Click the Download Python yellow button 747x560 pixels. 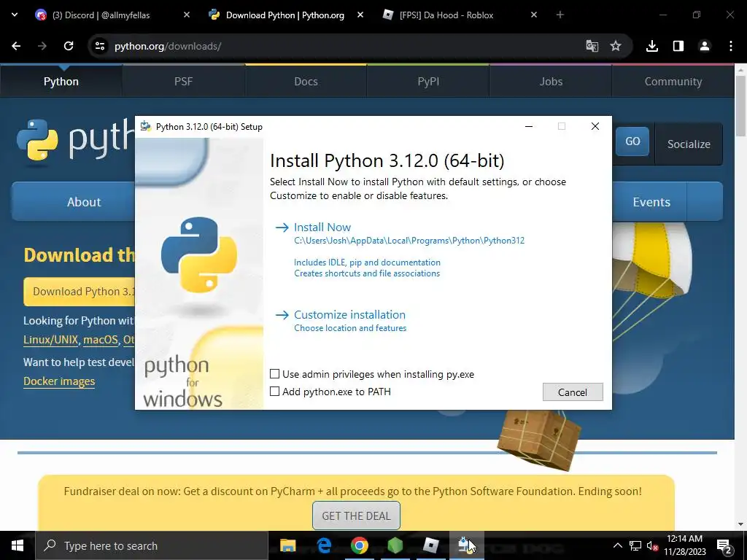click(80, 292)
